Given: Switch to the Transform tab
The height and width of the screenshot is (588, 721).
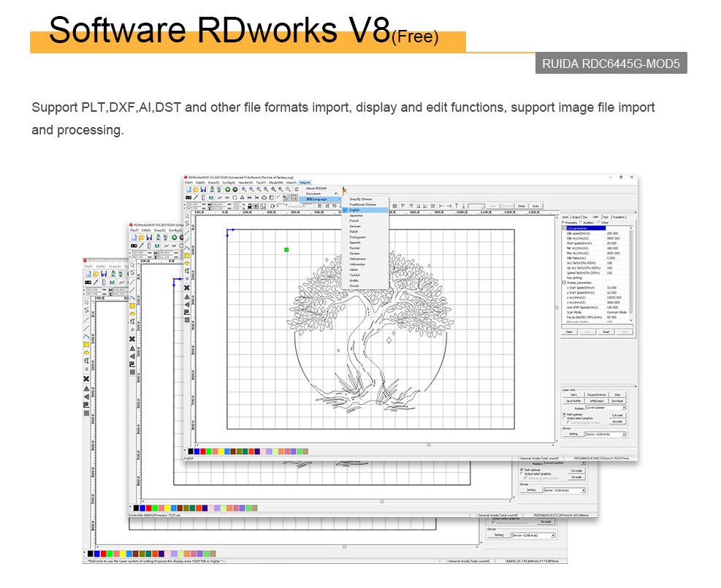Looking at the screenshot, I should [x=619, y=217].
